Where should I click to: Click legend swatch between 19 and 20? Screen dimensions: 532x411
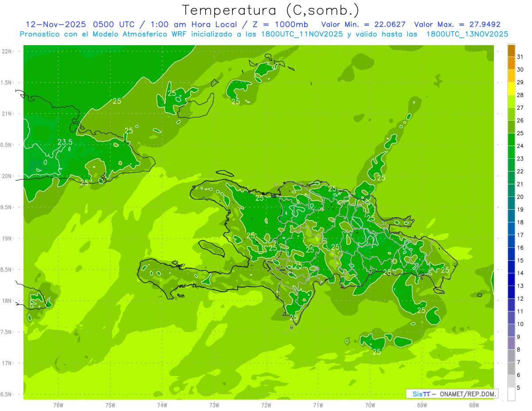[x=511, y=204]
